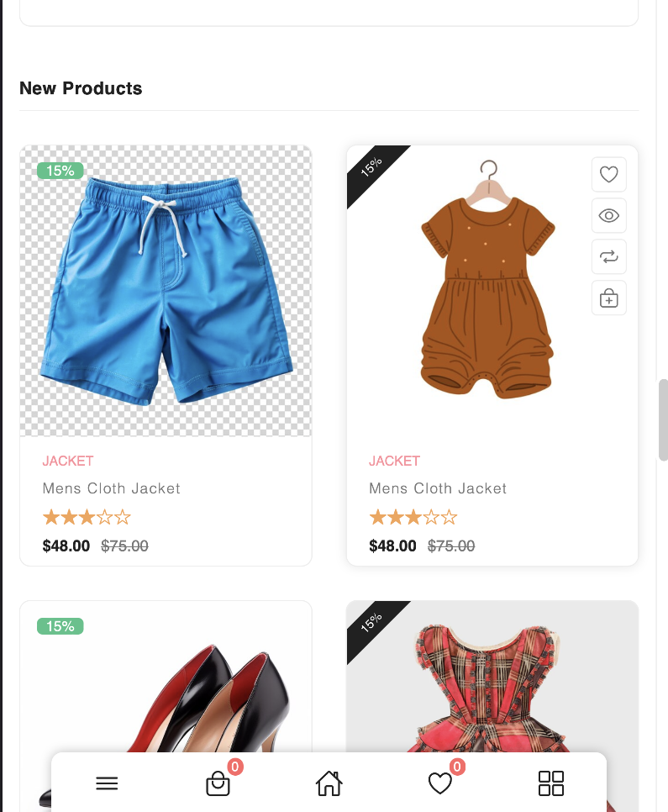Open wishlist heart in bottom navigation

pos(439,783)
